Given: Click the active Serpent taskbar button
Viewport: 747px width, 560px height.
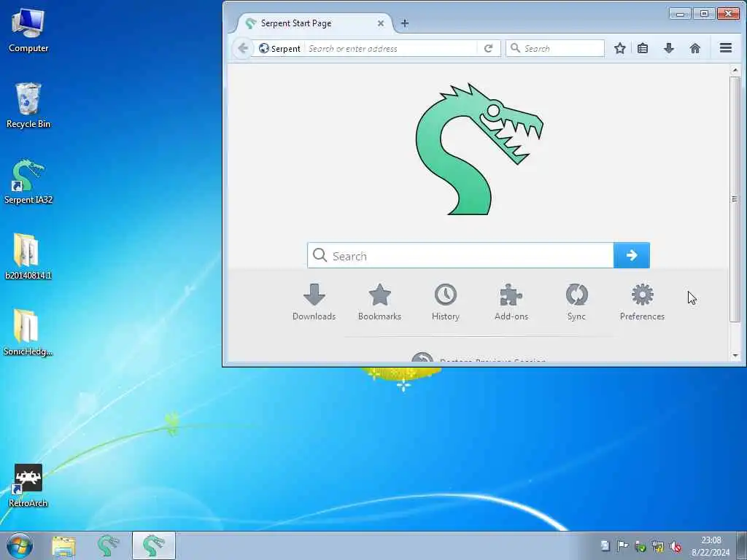Looking at the screenshot, I should coord(153,545).
